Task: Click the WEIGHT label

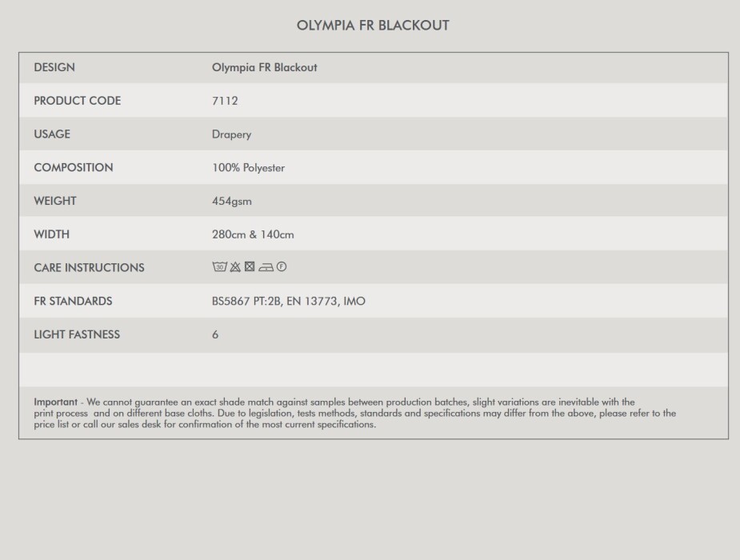Action: point(54,201)
